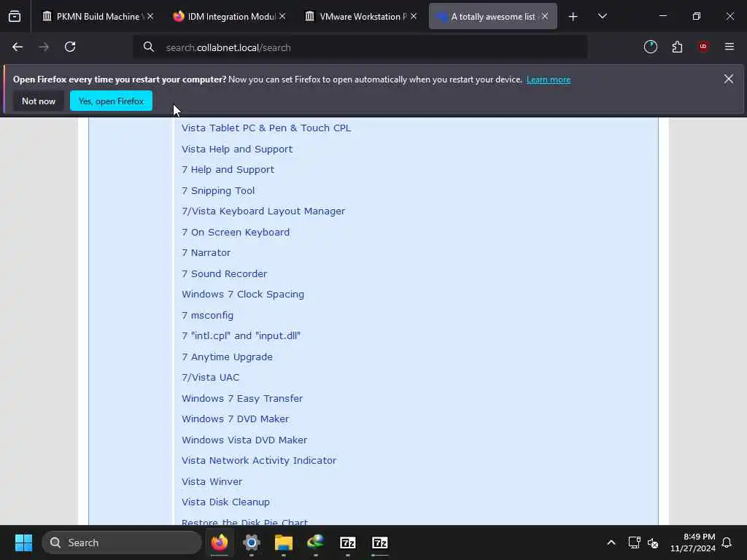This screenshot has width=747, height=560.
Task: Open Windows 7 Clock Spacing link
Action: pyautogui.click(x=243, y=295)
